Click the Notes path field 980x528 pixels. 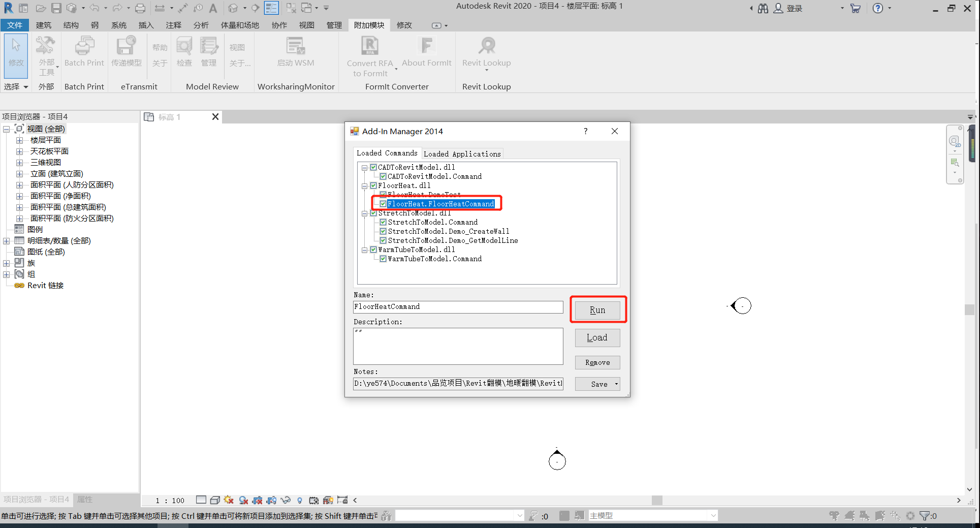coord(458,384)
